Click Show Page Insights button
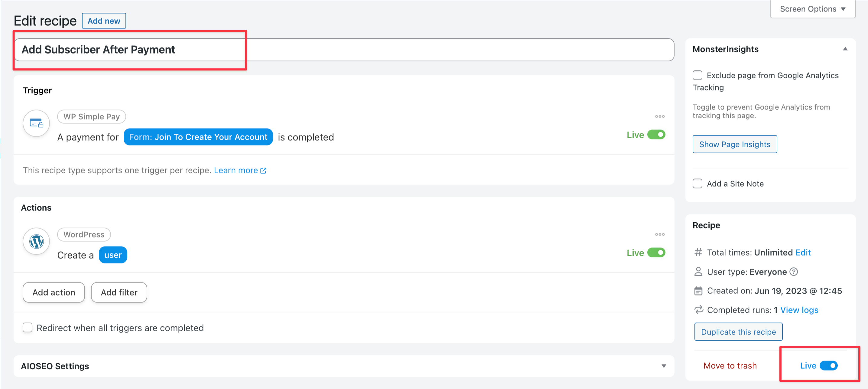The image size is (868, 389). click(735, 144)
